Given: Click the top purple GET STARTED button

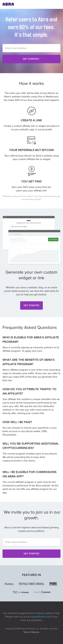Looking at the screenshot, I should point(31,59).
